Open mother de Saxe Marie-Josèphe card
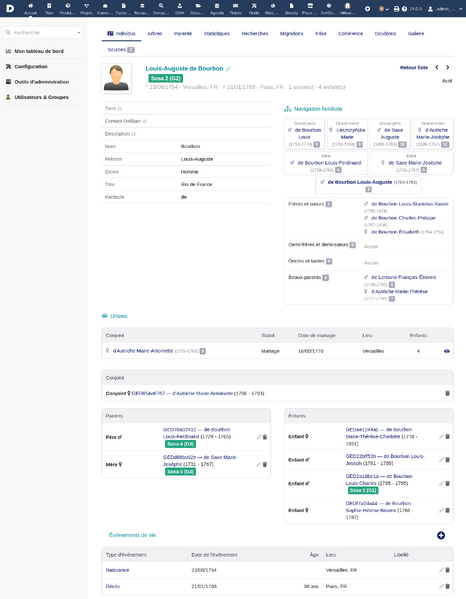The image size is (466, 599). click(411, 163)
